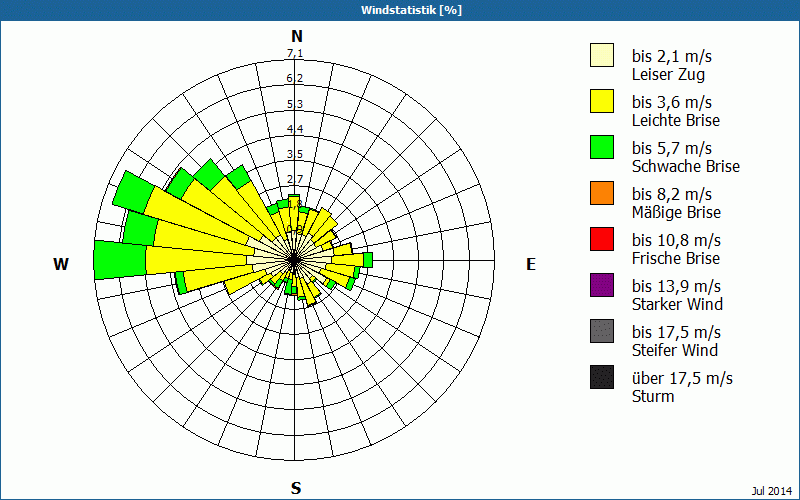Select the yellow 'Leichte Brise' legend swatch
This screenshot has width=800, height=500.
(x=601, y=101)
